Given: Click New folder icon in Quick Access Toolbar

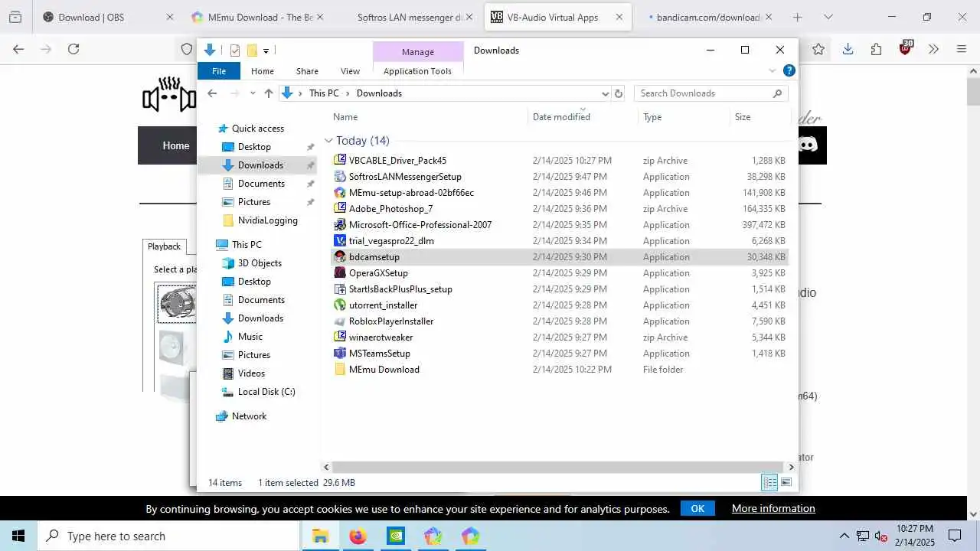Looking at the screenshot, I should [252, 51].
